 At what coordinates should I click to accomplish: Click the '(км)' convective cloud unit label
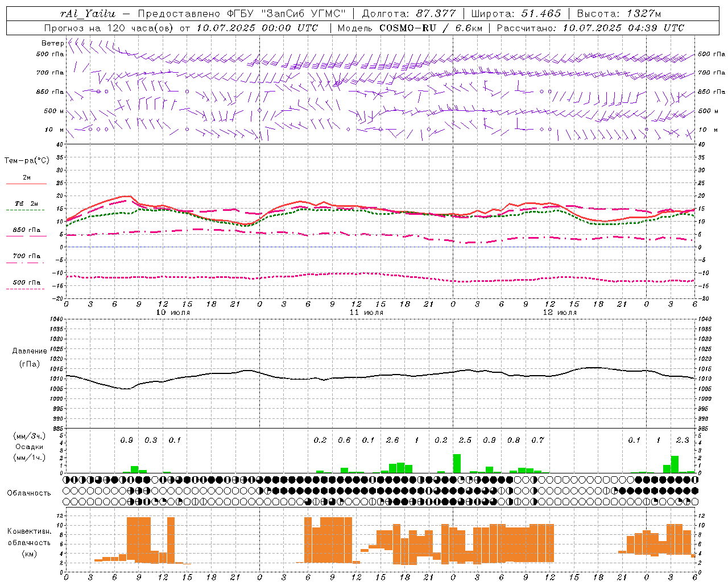30,554
